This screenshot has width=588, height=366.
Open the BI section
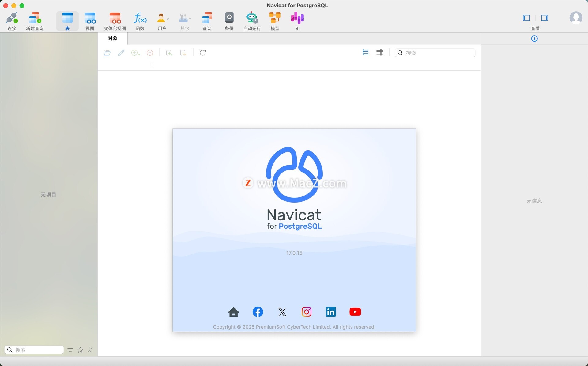297,21
